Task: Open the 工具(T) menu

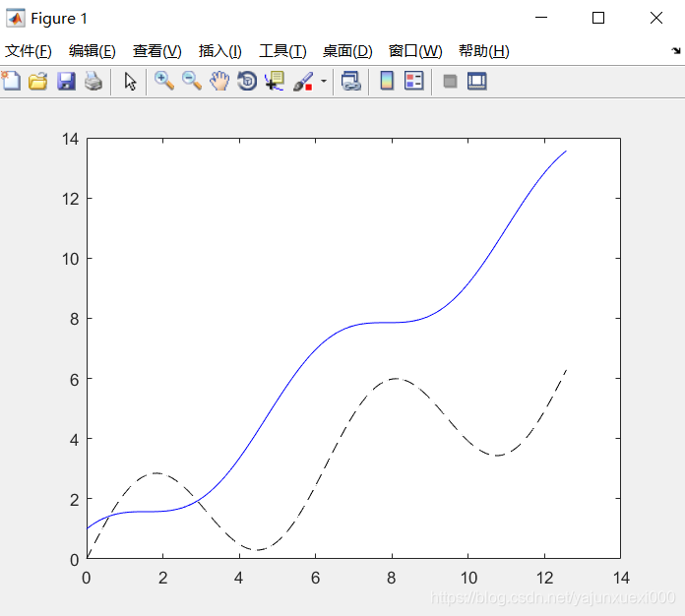Action: (282, 51)
